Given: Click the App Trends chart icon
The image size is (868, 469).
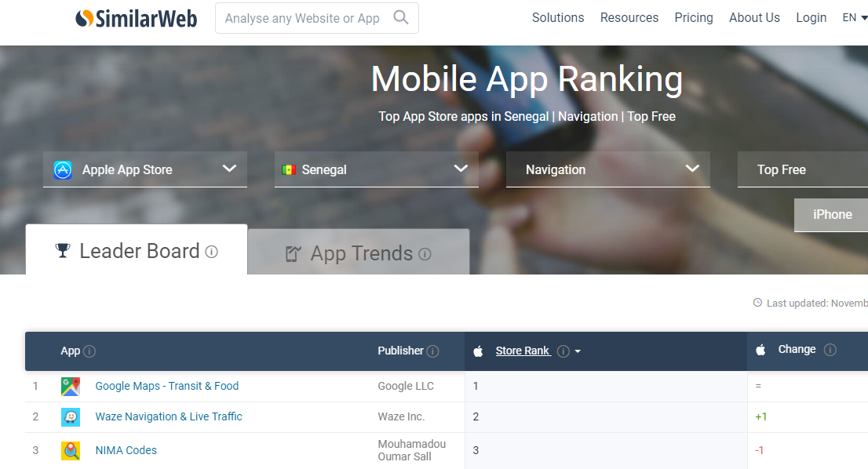Looking at the screenshot, I should pos(293,254).
